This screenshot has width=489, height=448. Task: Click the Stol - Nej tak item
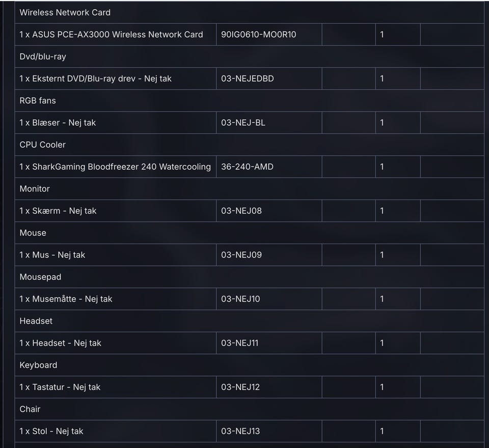pos(51,431)
